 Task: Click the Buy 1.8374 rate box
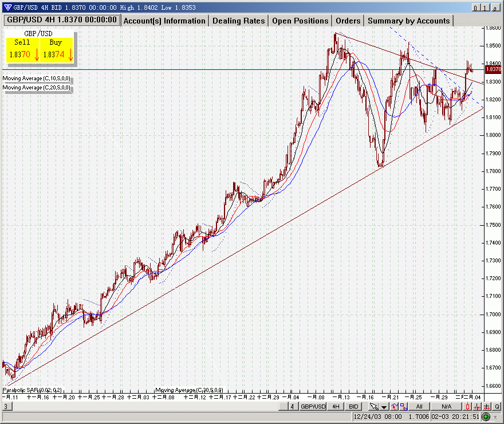click(57, 50)
